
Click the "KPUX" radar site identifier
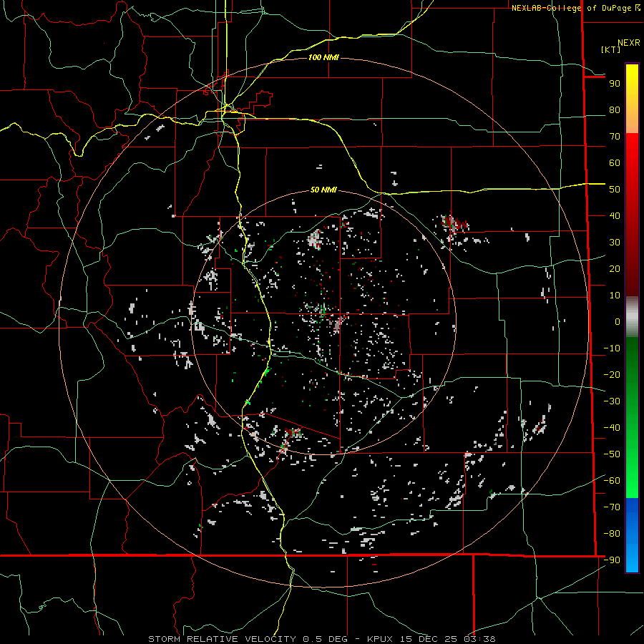[x=380, y=639]
